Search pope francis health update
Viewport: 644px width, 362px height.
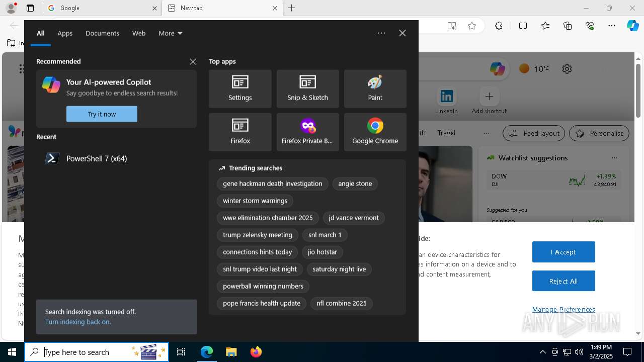click(262, 303)
